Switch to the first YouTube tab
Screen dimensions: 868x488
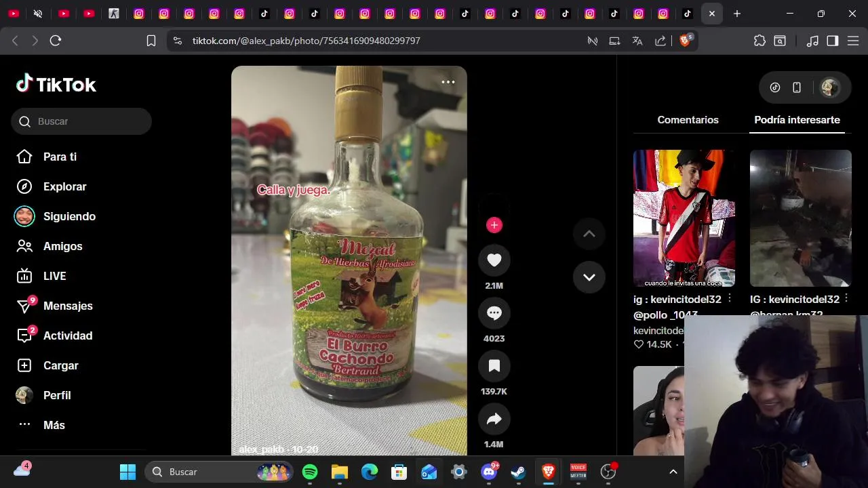click(x=13, y=14)
